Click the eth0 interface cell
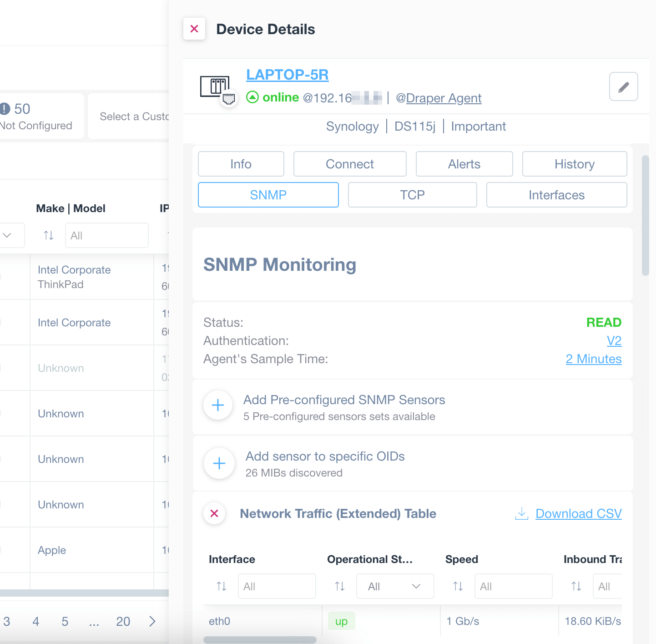The height and width of the screenshot is (644, 656). [x=262, y=621]
